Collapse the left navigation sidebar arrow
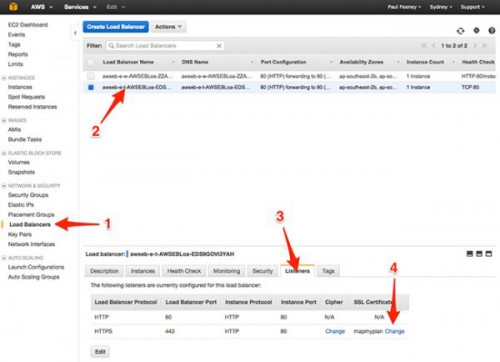The image size is (500, 362). tap(75, 33)
